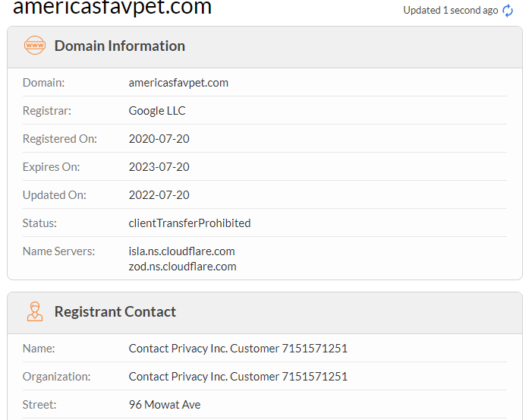
Task: Click the clientTransferProhibited status text
Action: click(190, 223)
